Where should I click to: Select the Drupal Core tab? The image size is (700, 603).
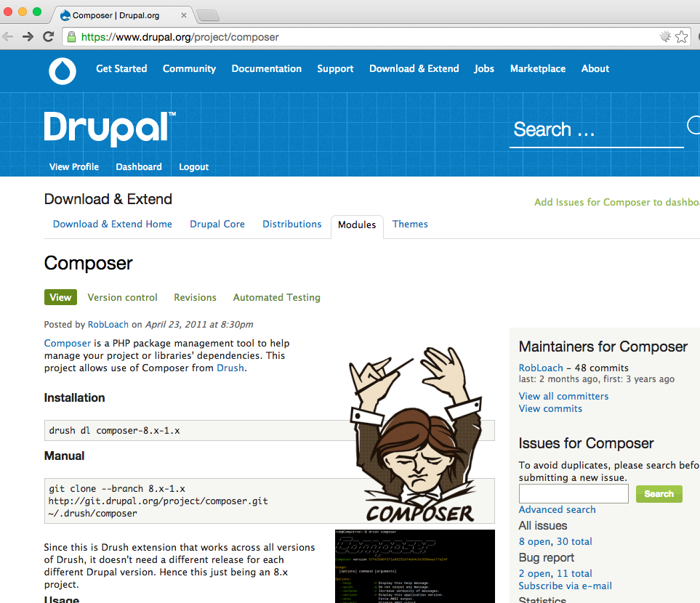pyautogui.click(x=217, y=224)
